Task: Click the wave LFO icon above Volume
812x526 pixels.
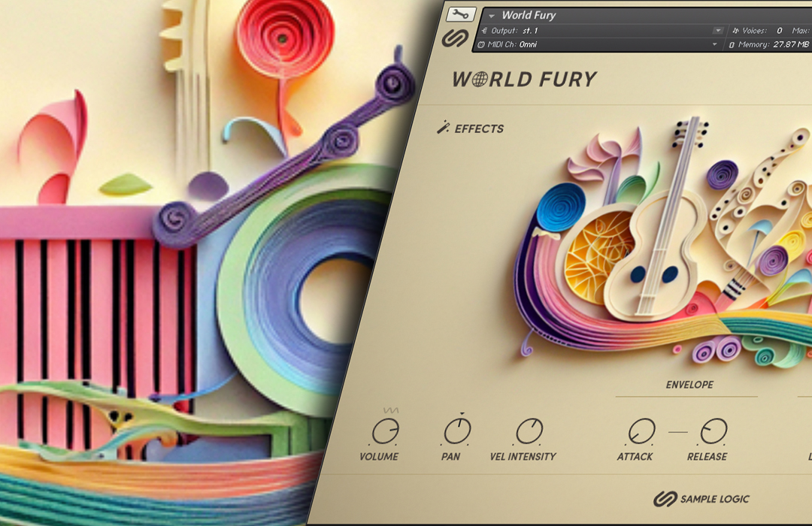Action: (x=389, y=410)
